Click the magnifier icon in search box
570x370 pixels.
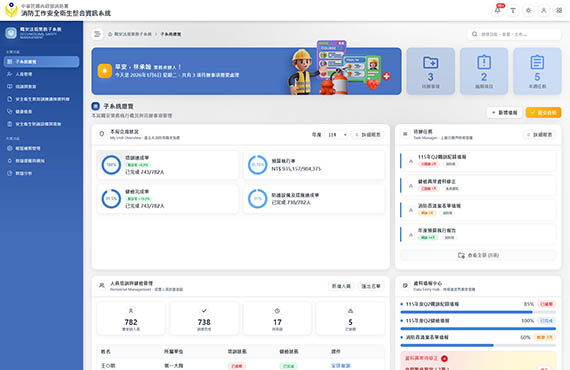(x=474, y=34)
